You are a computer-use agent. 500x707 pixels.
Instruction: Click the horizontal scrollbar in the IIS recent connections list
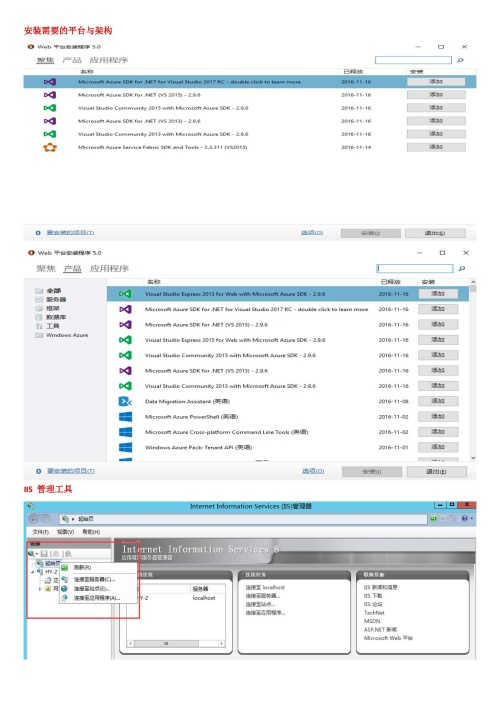176,643
